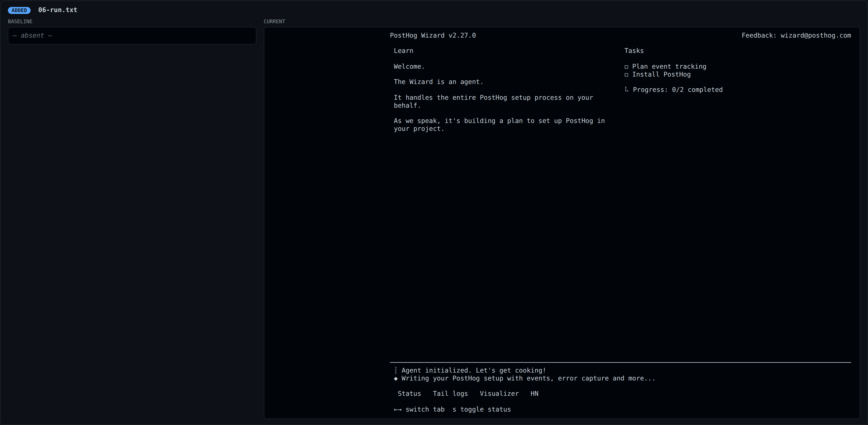The width and height of the screenshot is (868, 425).
Task: Open the HN tab
Action: (x=534, y=394)
